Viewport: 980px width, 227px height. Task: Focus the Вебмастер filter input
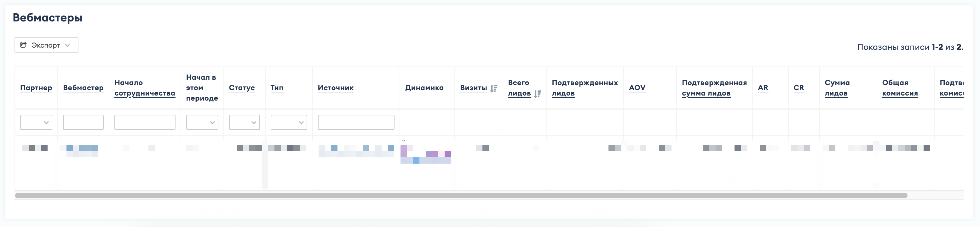pyautogui.click(x=83, y=122)
